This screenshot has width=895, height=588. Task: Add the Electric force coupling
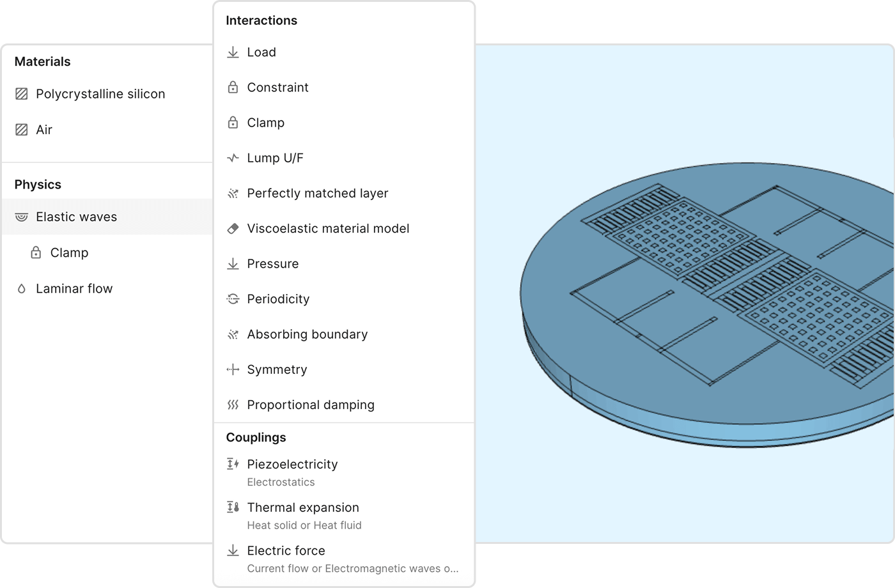point(286,551)
